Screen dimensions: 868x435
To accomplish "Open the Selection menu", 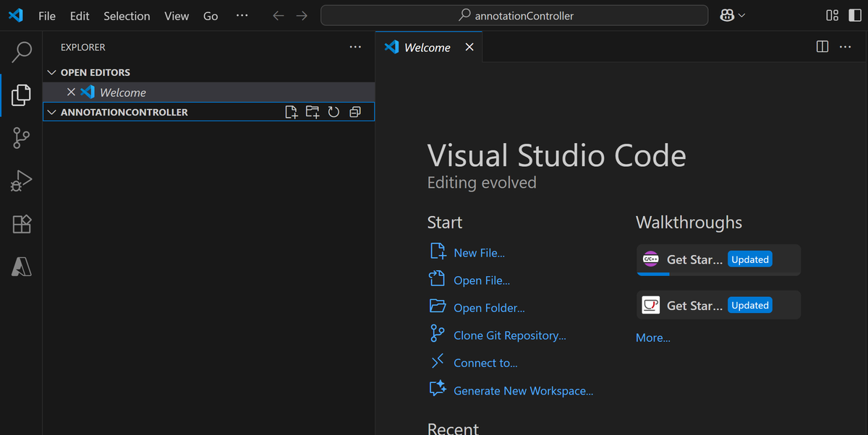I will (127, 16).
